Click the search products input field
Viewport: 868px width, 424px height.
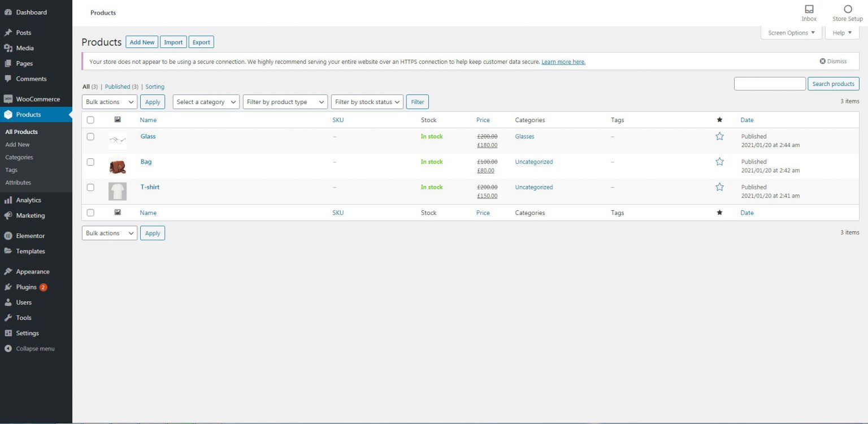tap(769, 84)
